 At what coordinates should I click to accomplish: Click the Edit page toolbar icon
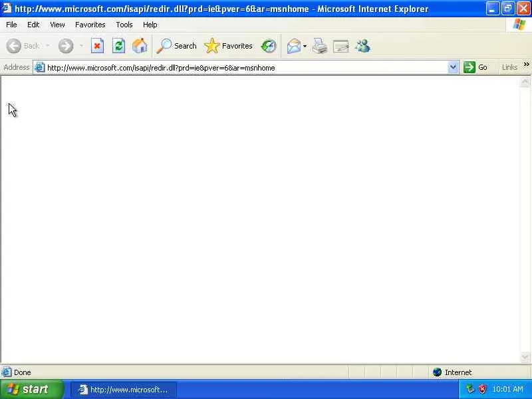341,46
